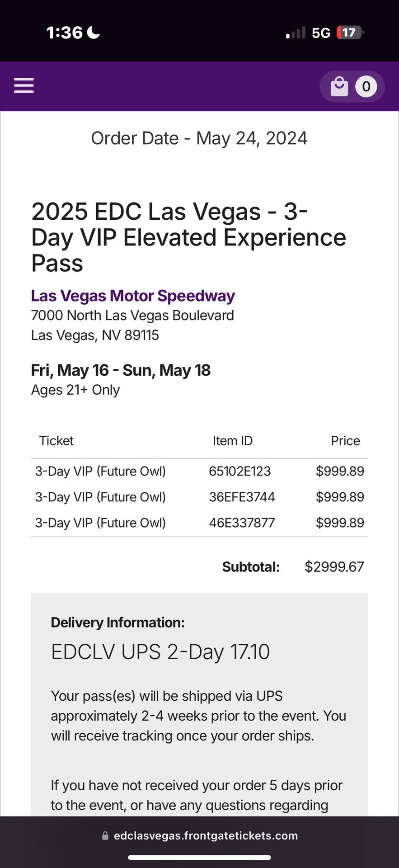Tap the Do Not Disturb moon icon
Viewport: 399px width, 868px height.
tap(93, 33)
